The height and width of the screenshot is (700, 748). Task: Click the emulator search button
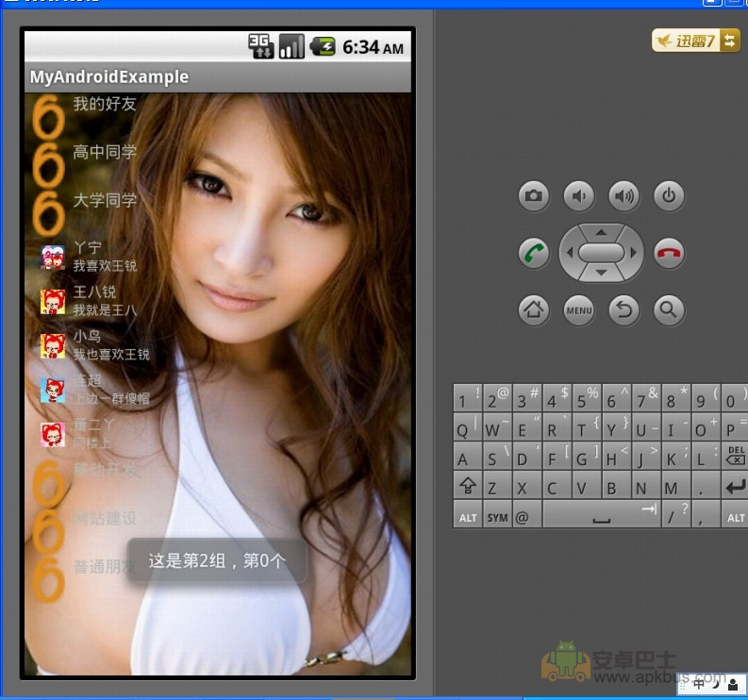coord(669,310)
